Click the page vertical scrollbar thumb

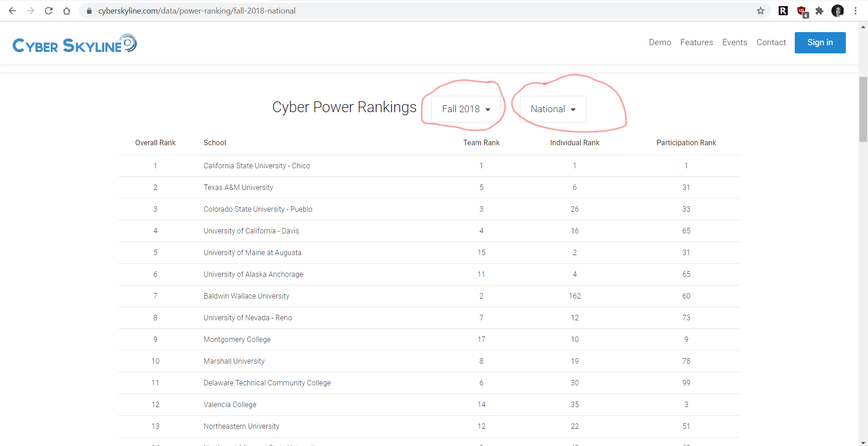[863, 109]
